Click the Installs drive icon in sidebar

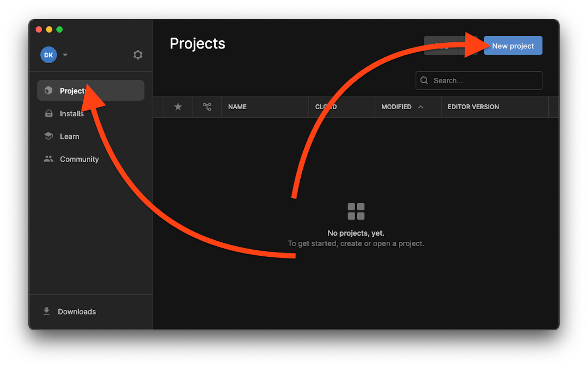click(x=49, y=114)
